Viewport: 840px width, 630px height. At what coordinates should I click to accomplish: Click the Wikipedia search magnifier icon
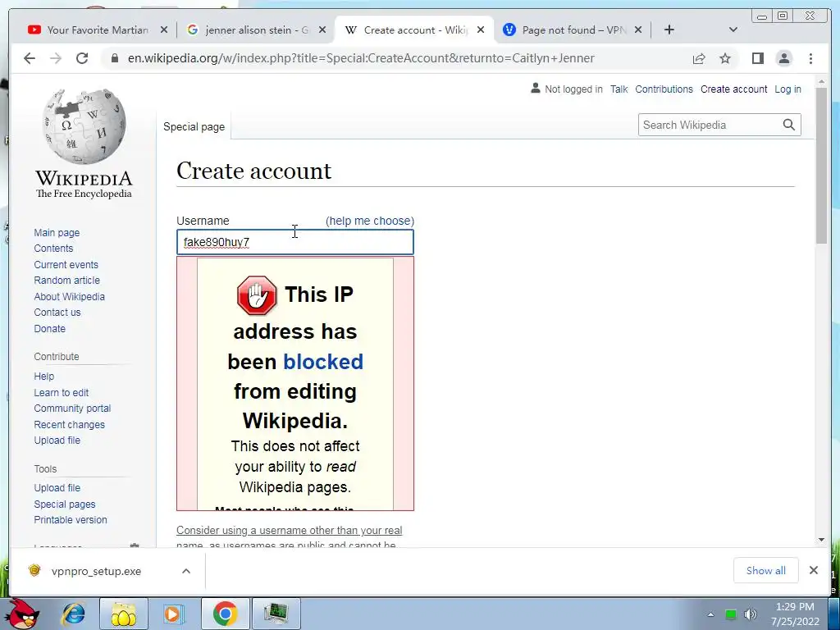coord(788,125)
